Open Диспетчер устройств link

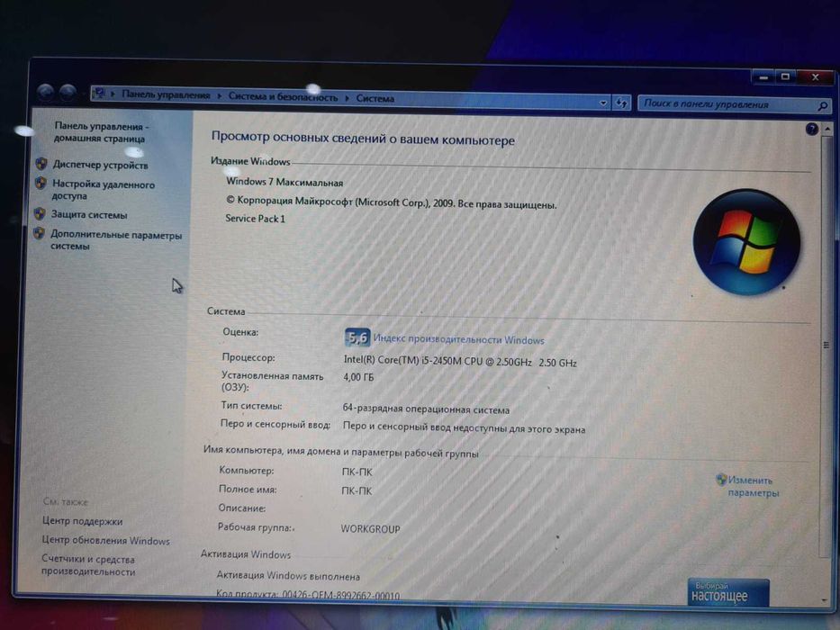100,165
